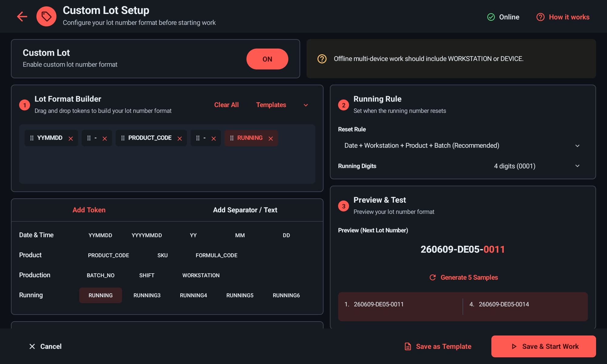
Task: Add the RUNNING5 token
Action: click(x=240, y=295)
